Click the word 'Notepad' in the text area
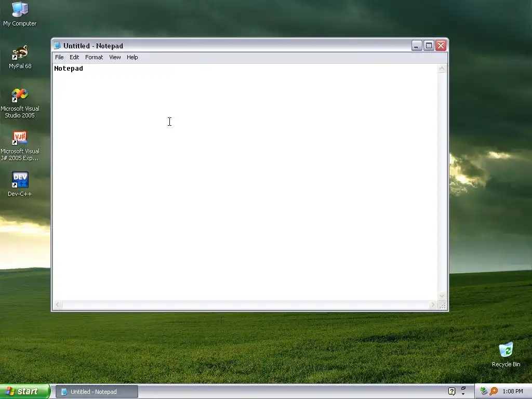532x399 pixels. click(x=69, y=69)
